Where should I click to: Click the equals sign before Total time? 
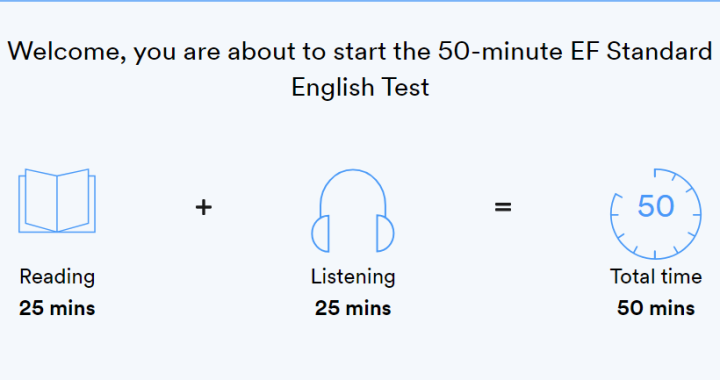tap(503, 207)
